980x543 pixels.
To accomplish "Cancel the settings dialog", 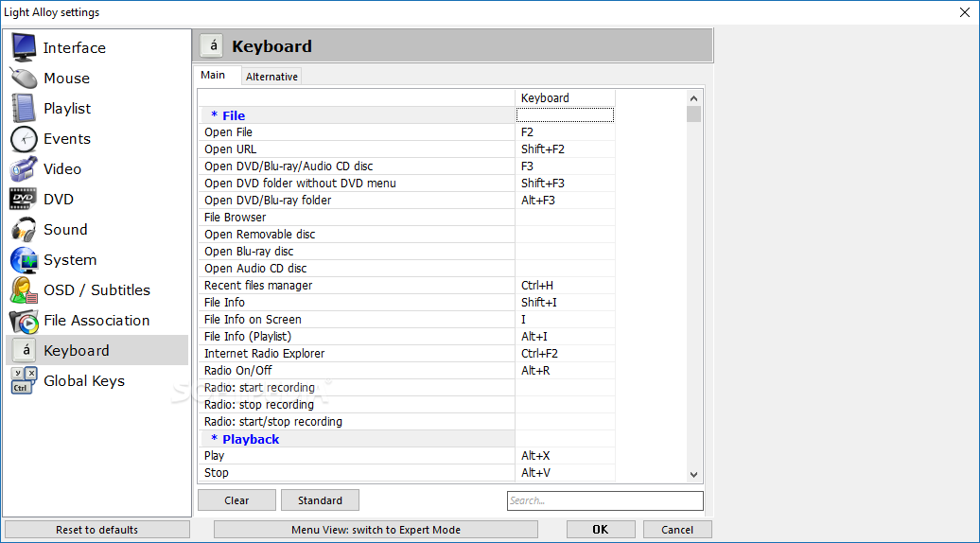I will [x=677, y=530].
